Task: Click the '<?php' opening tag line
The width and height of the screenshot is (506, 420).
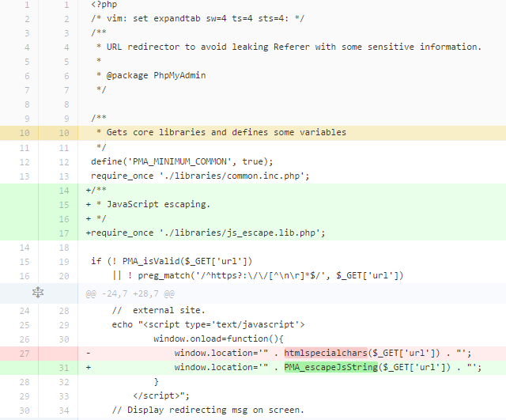Action: (104, 5)
